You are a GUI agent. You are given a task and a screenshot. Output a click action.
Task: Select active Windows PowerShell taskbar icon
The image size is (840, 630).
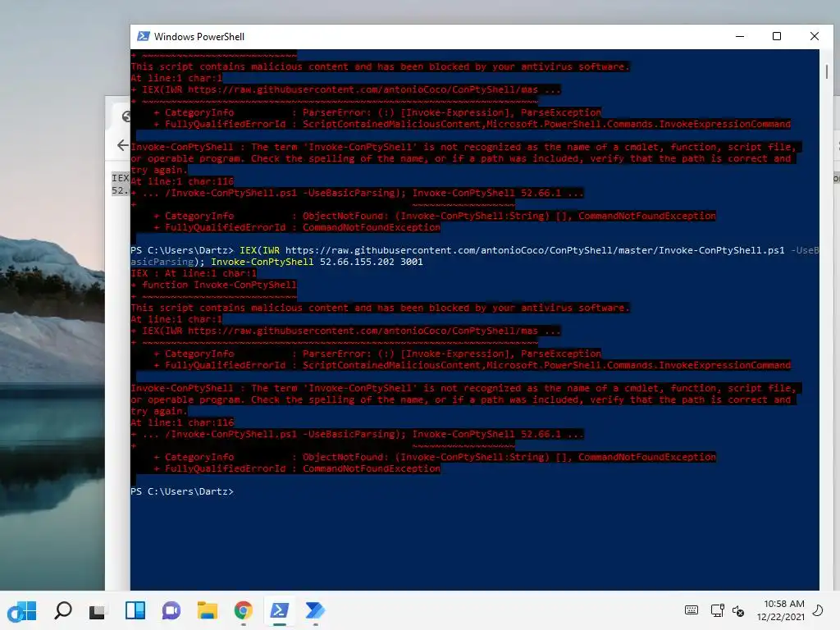279,610
